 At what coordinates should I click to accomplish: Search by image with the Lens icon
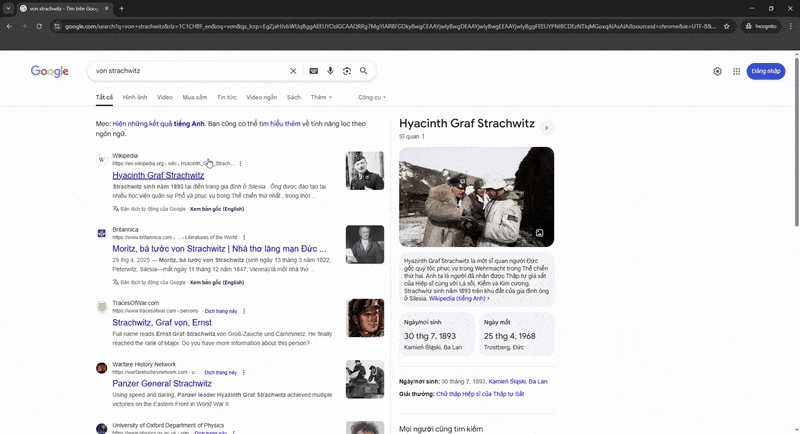point(347,71)
